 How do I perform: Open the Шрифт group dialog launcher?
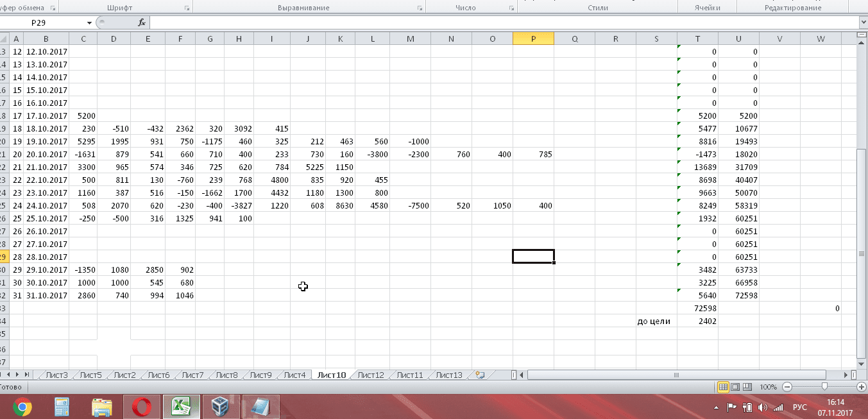point(187,8)
